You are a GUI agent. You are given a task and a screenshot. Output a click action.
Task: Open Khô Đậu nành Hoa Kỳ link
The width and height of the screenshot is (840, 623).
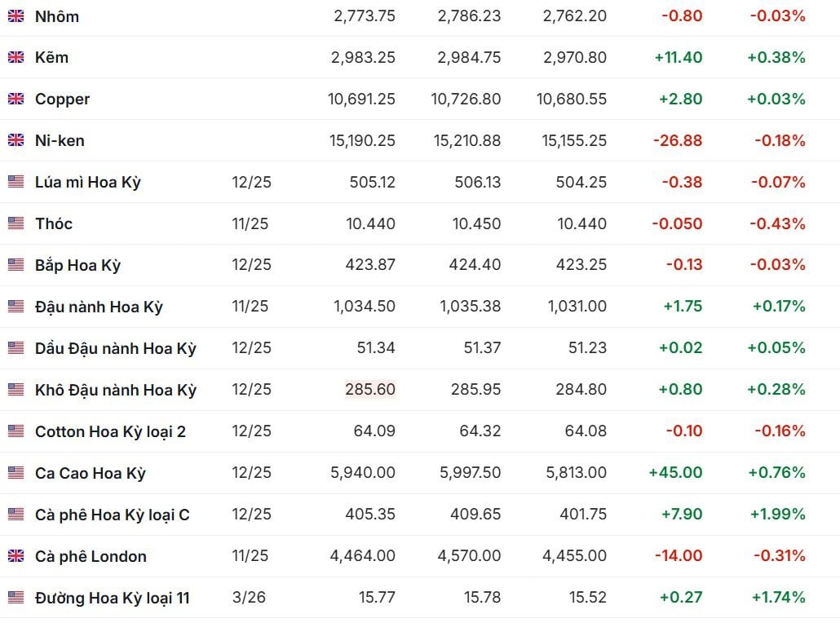(115, 391)
